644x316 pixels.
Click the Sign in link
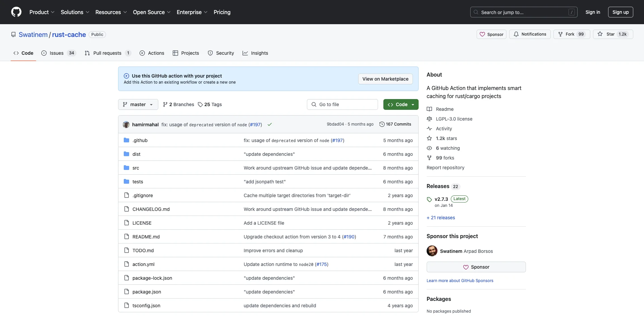click(593, 12)
